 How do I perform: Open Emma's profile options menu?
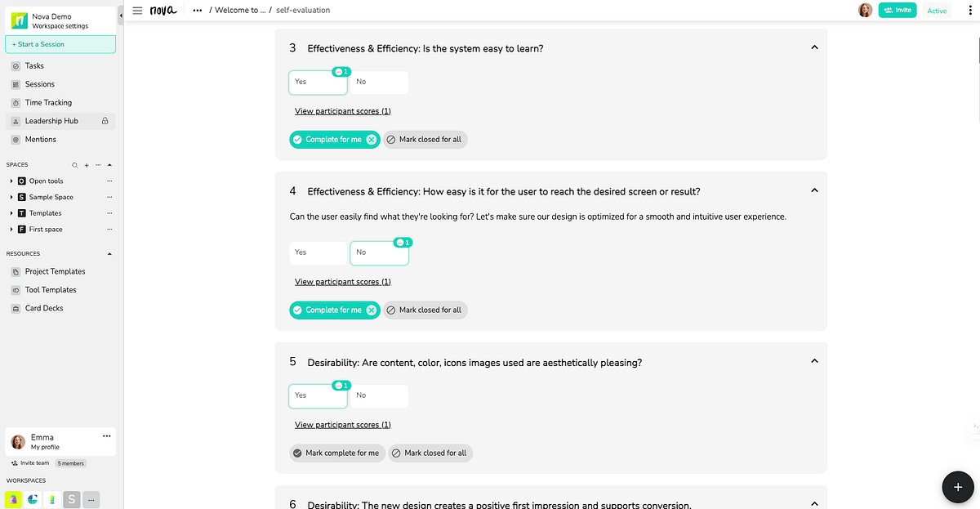[106, 436]
